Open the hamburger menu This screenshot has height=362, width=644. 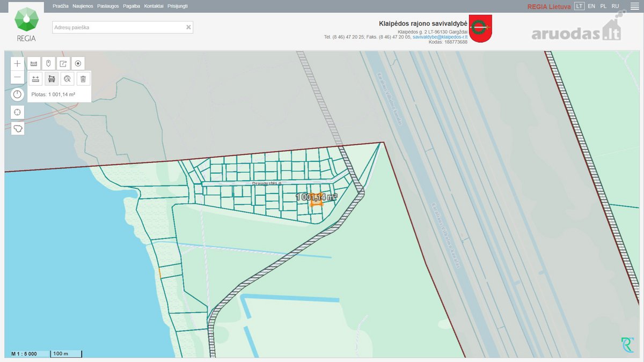[x=634, y=6]
